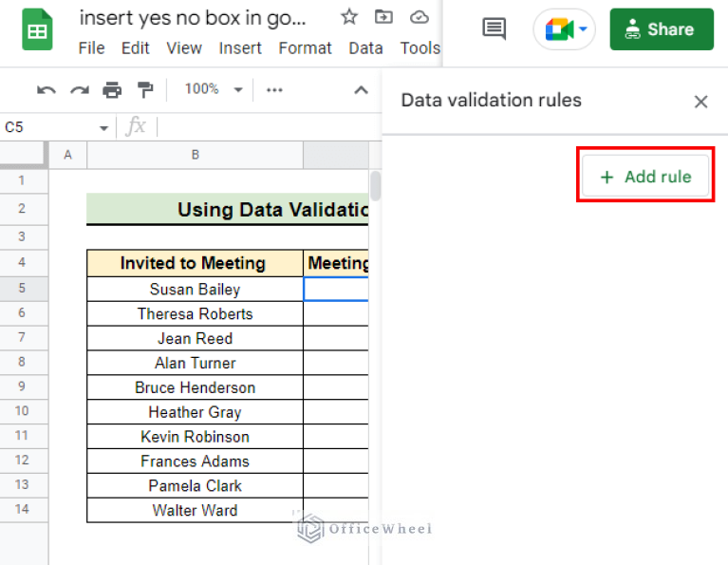Click the Move to folder icon
The image size is (728, 565).
pyautogui.click(x=383, y=17)
